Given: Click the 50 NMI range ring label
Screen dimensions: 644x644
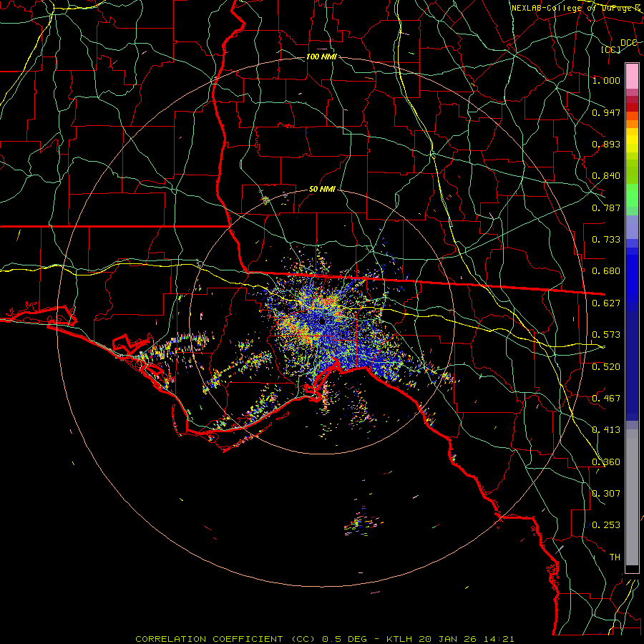Looking at the screenshot, I should (x=322, y=190).
